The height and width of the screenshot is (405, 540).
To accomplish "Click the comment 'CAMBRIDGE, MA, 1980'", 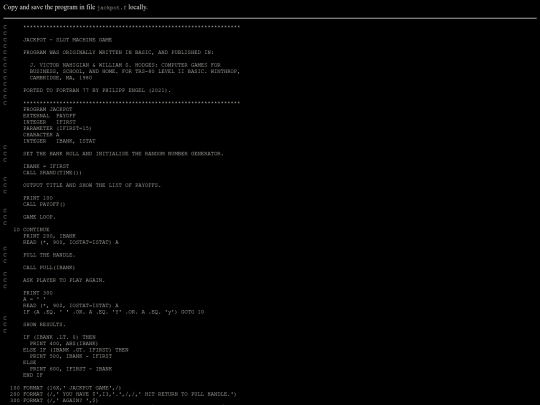I will (x=61, y=77).
